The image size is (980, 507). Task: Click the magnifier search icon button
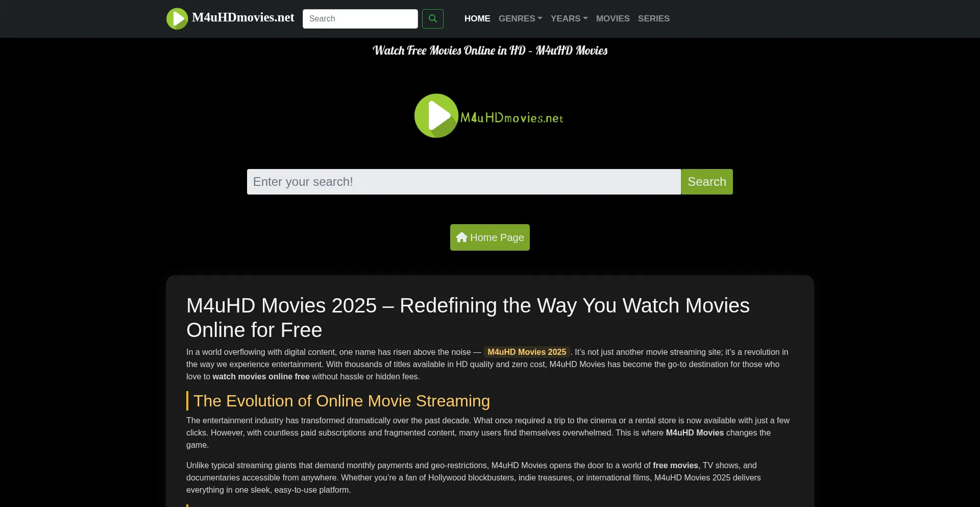point(432,19)
